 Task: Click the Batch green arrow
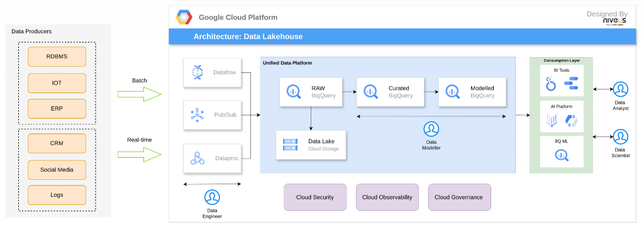139,94
